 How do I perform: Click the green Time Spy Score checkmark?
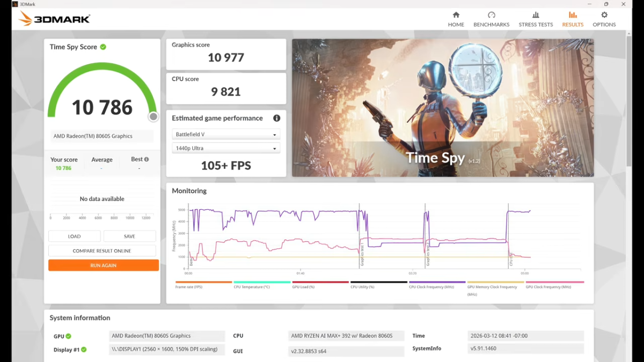pyautogui.click(x=103, y=47)
